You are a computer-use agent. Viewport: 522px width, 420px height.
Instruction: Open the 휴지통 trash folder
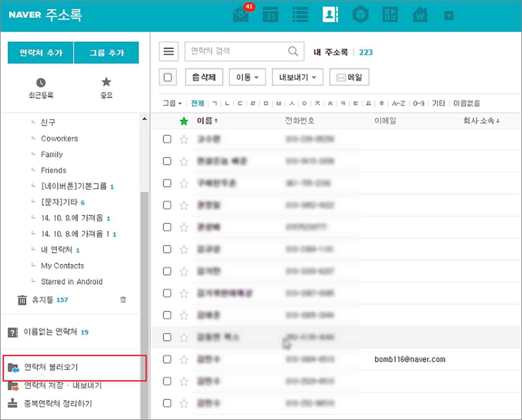pos(43,300)
